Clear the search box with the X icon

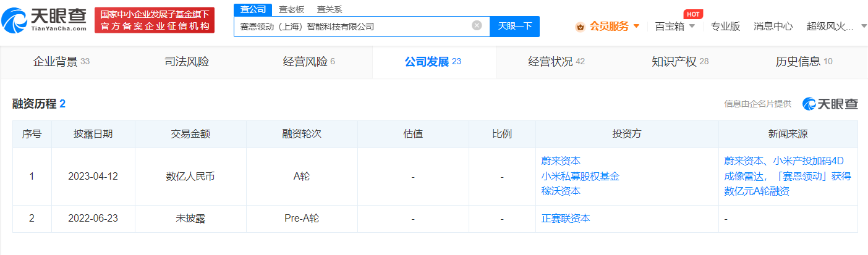(x=477, y=26)
